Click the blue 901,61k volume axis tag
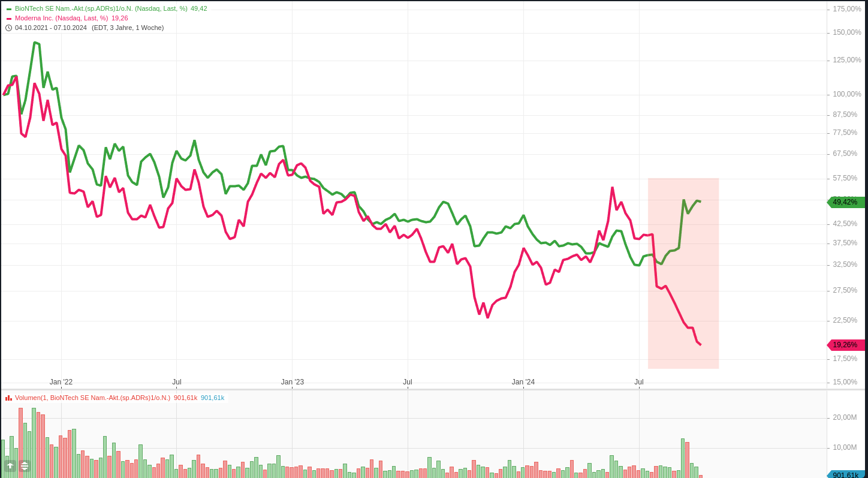868x478 pixels. pyautogui.click(x=846, y=475)
